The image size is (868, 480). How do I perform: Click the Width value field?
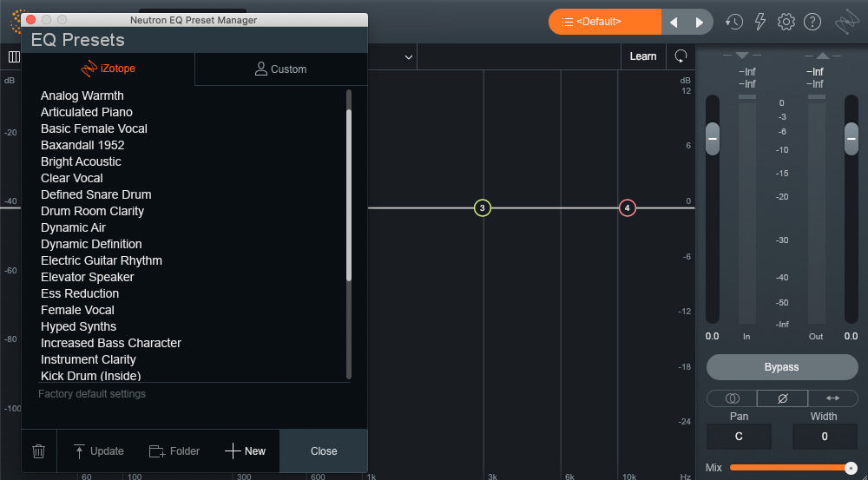tap(825, 437)
